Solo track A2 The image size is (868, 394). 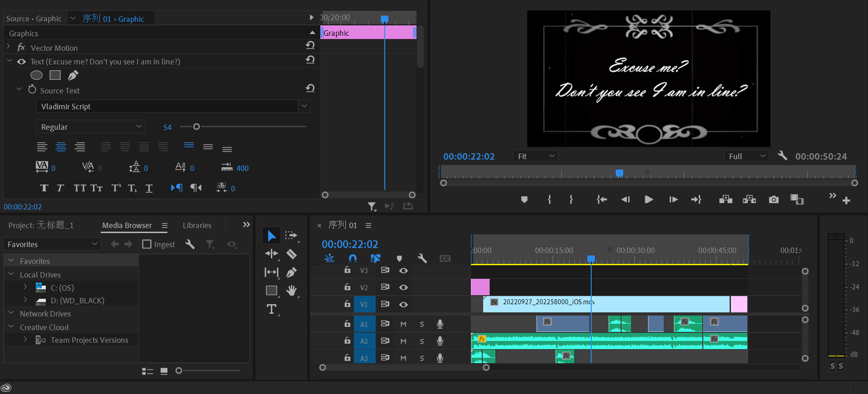[422, 341]
